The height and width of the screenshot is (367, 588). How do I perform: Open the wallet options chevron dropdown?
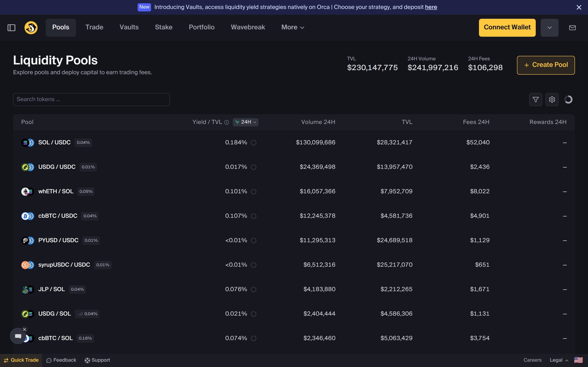pyautogui.click(x=549, y=28)
